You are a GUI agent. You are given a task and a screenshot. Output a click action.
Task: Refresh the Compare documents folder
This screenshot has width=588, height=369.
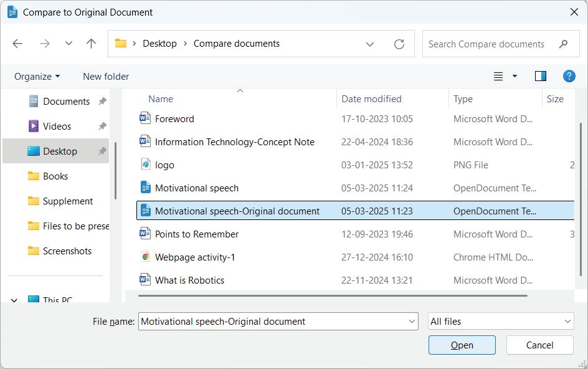click(399, 44)
